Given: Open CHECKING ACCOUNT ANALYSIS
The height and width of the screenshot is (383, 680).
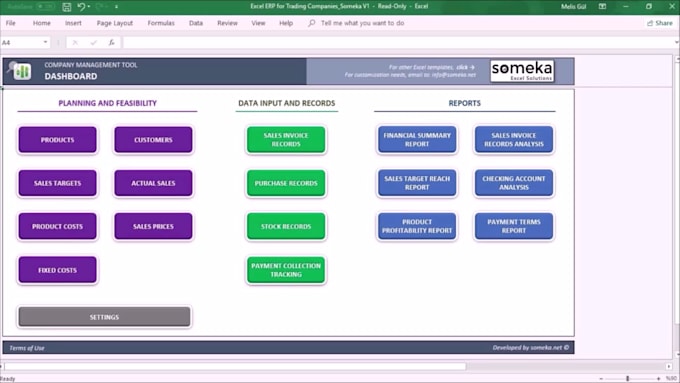Looking at the screenshot, I should [x=514, y=183].
